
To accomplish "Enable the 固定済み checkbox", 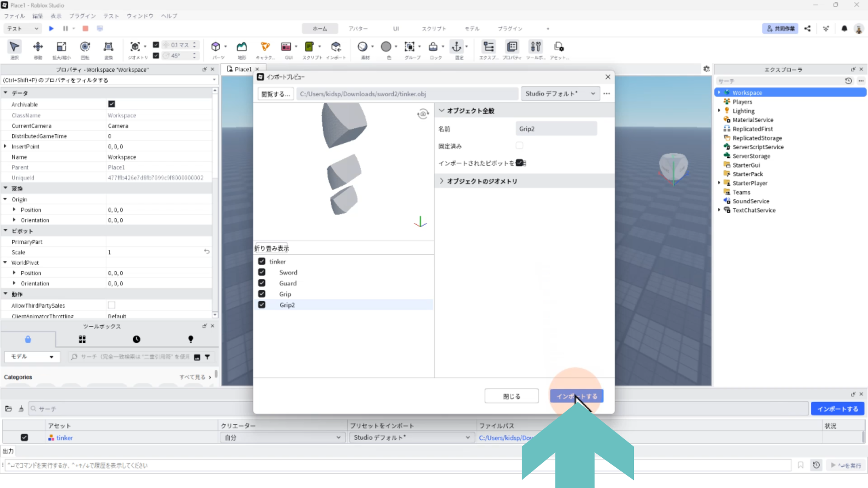I will (519, 146).
